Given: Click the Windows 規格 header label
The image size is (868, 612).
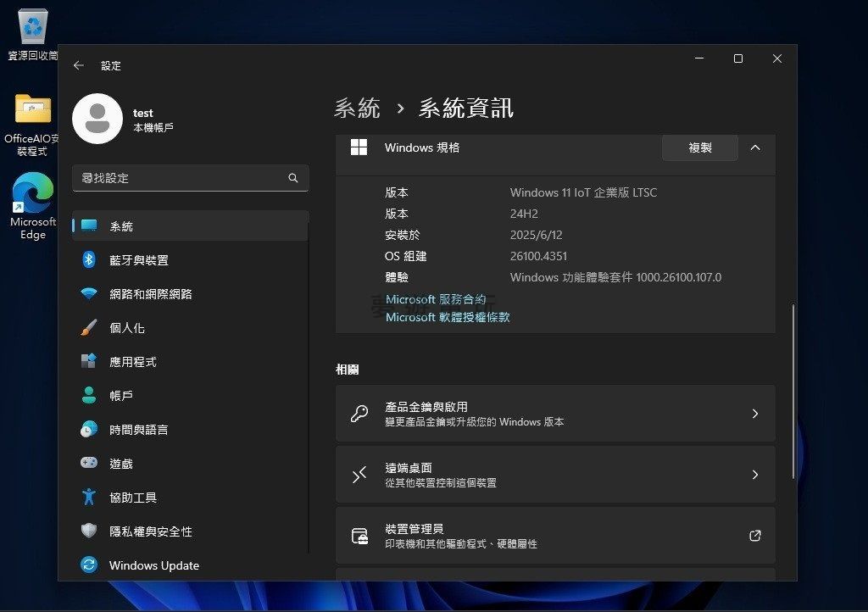Looking at the screenshot, I should coord(422,147).
